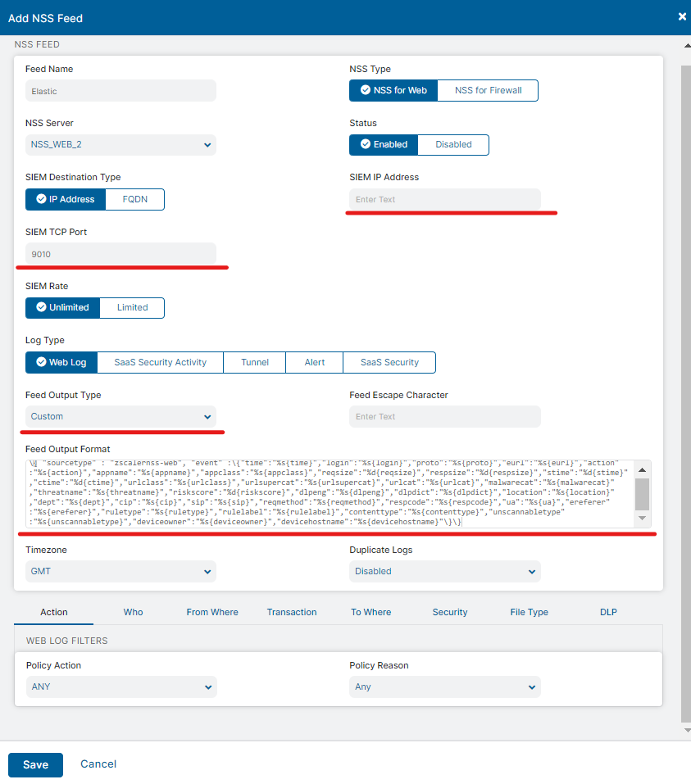Viewport: 691px width, 784px height.
Task: Switch to the DLP filter tab
Action: (607, 612)
